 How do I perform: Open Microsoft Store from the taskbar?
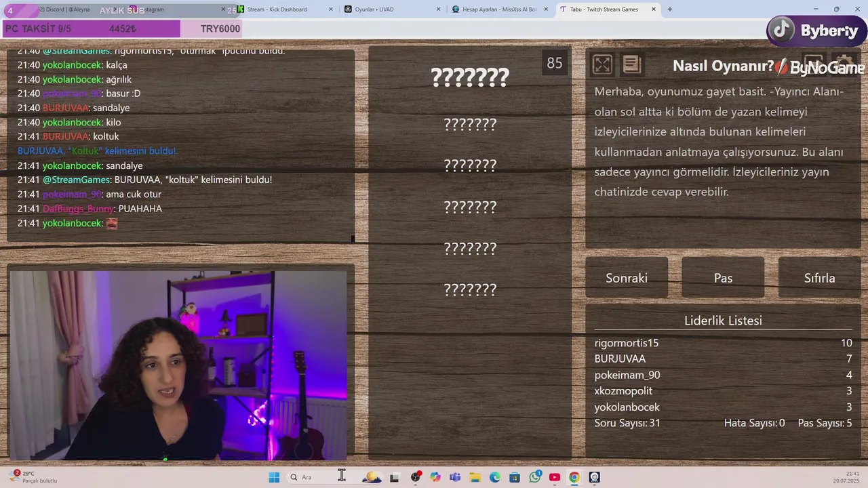(515, 477)
